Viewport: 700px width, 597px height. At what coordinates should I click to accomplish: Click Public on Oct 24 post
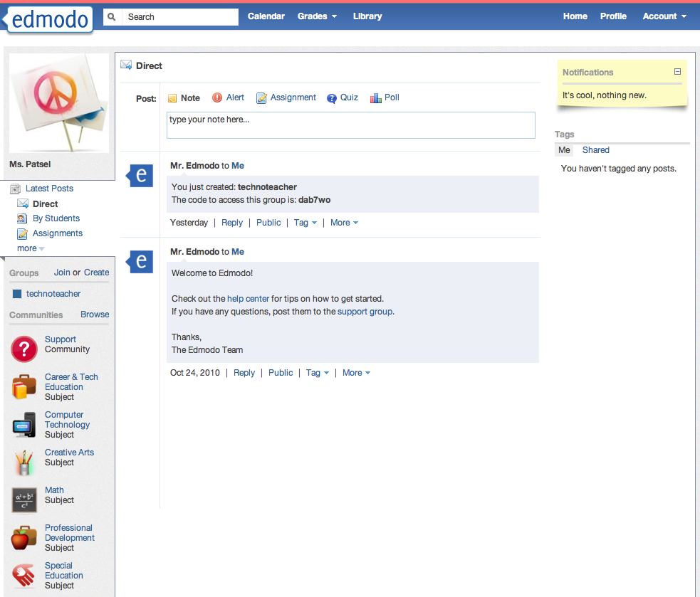coord(281,373)
